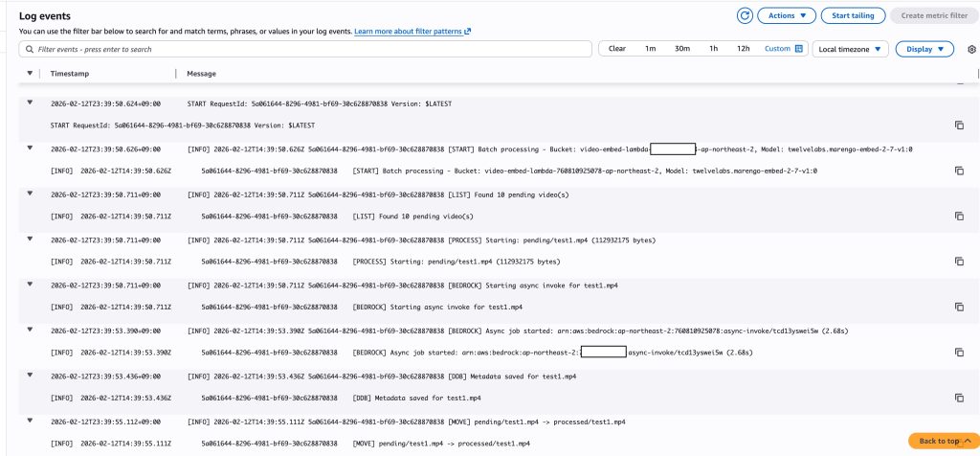
Task: Click the refresh log events icon
Action: pyautogui.click(x=745, y=15)
